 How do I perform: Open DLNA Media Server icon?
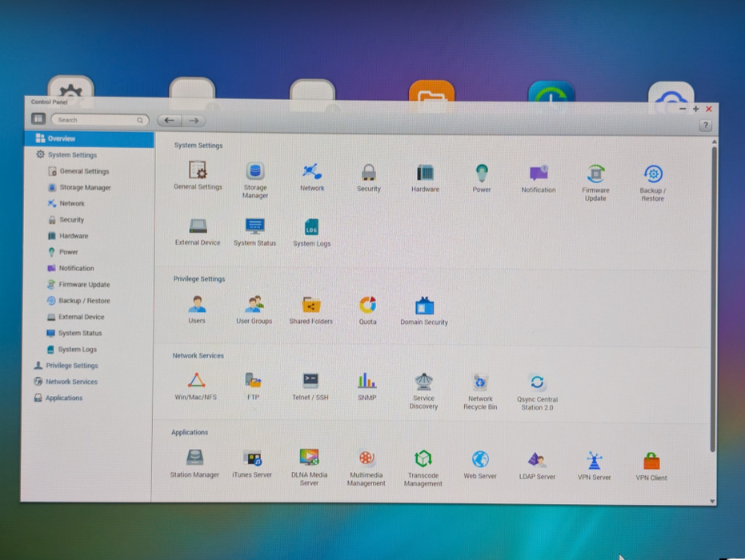[x=309, y=458]
